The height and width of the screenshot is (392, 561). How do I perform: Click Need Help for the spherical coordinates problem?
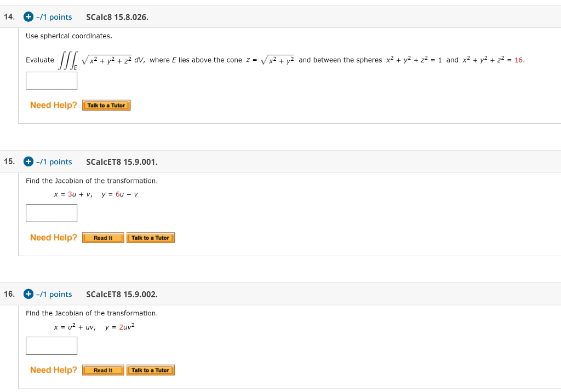53,105
